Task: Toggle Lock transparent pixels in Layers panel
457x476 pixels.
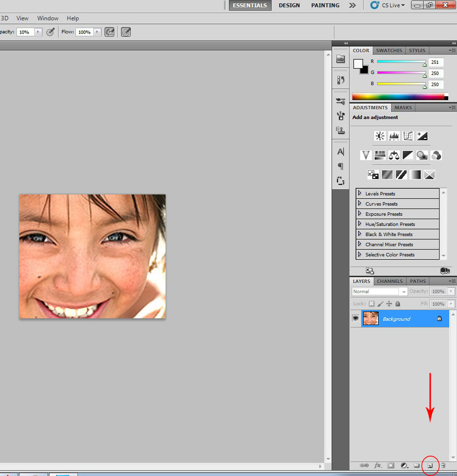Action: 371,304
